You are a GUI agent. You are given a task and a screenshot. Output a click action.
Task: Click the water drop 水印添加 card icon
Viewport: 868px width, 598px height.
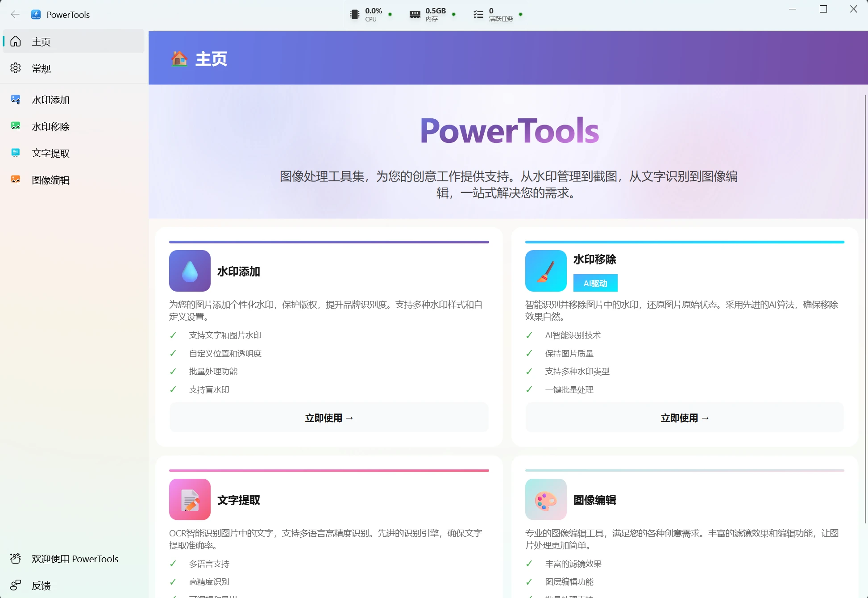[x=190, y=271]
